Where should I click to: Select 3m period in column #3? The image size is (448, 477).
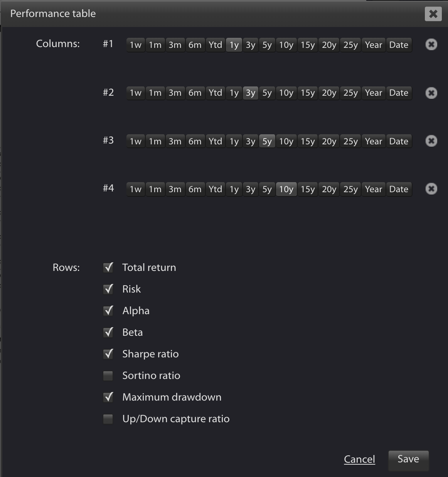(175, 141)
